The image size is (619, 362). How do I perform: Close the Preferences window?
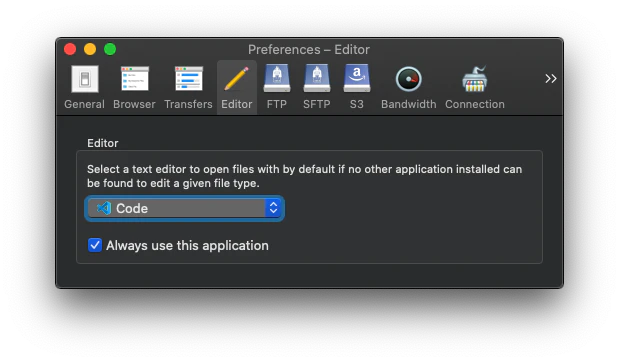(x=70, y=49)
